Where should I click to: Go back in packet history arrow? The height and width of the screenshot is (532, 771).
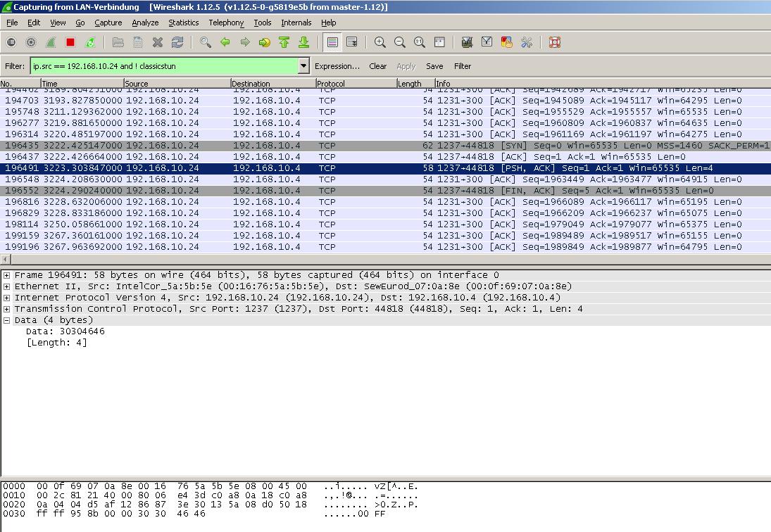point(225,42)
